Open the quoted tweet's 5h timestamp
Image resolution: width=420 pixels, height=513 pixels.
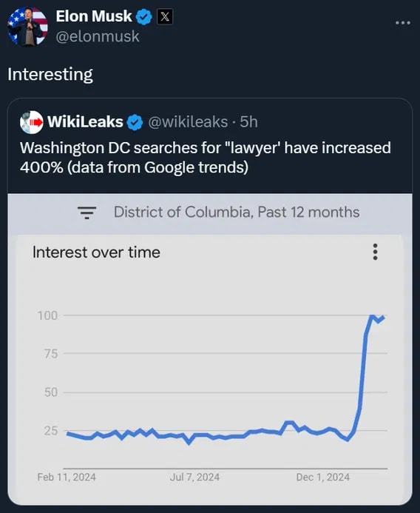click(x=248, y=121)
